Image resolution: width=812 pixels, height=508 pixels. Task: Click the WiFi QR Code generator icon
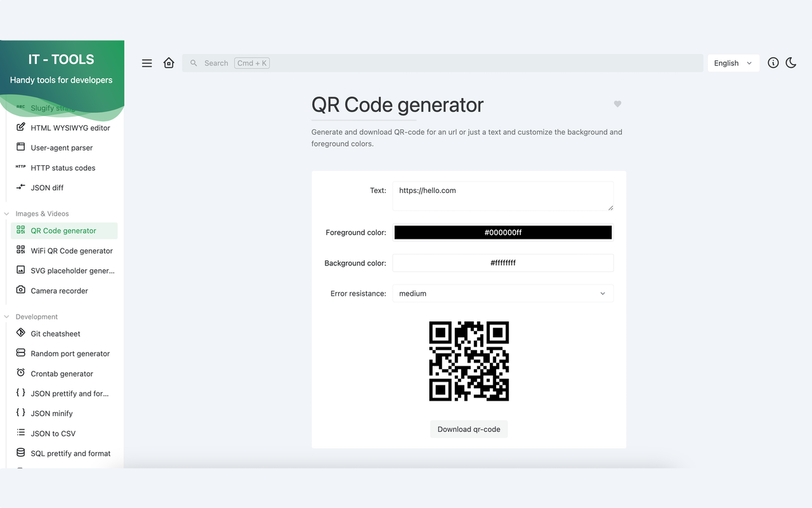click(x=21, y=250)
